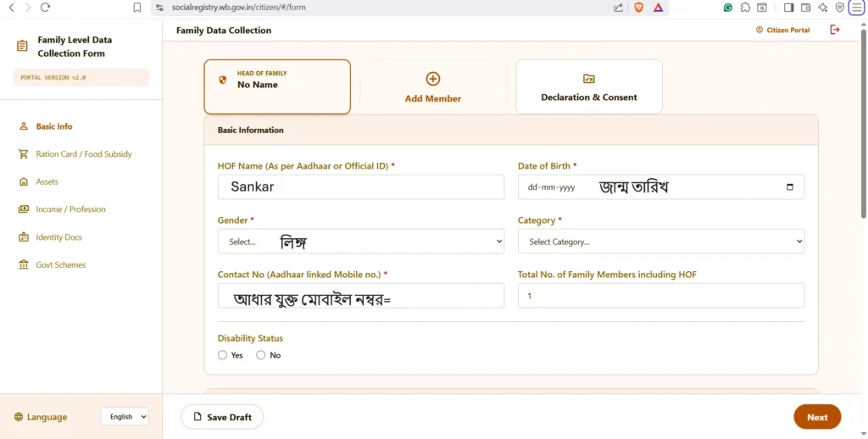Image resolution: width=868 pixels, height=439 pixels.
Task: Open Brave Rewards triangle icon
Action: tap(658, 8)
